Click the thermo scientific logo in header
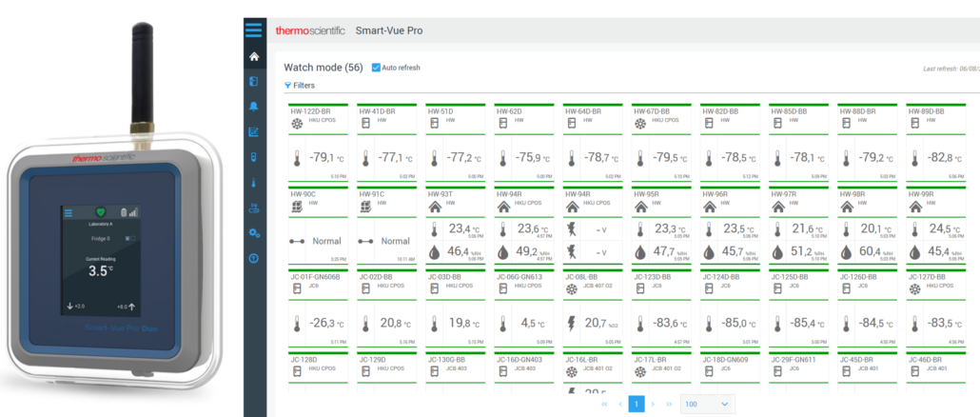The width and height of the screenshot is (980, 417). (x=309, y=30)
